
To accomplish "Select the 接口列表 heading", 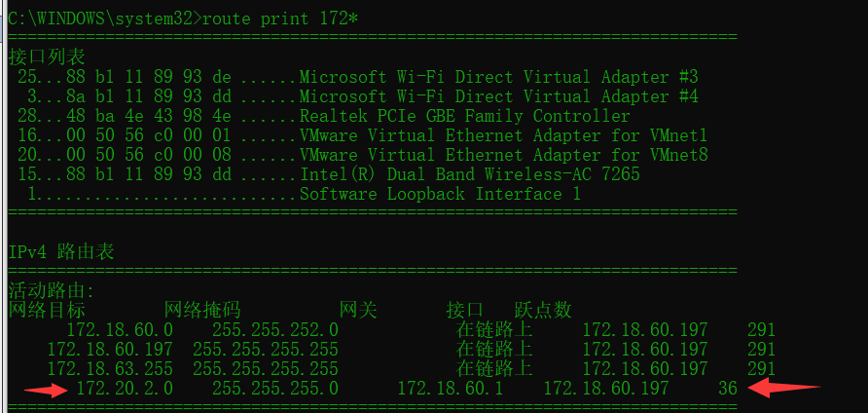I will [47, 56].
